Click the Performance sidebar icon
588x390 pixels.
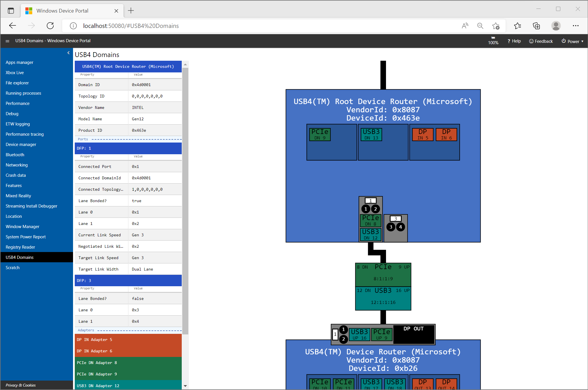coord(18,103)
